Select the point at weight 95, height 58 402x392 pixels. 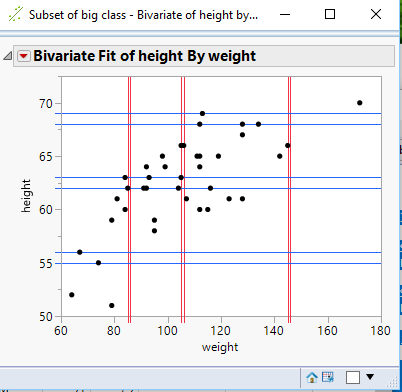point(154,231)
